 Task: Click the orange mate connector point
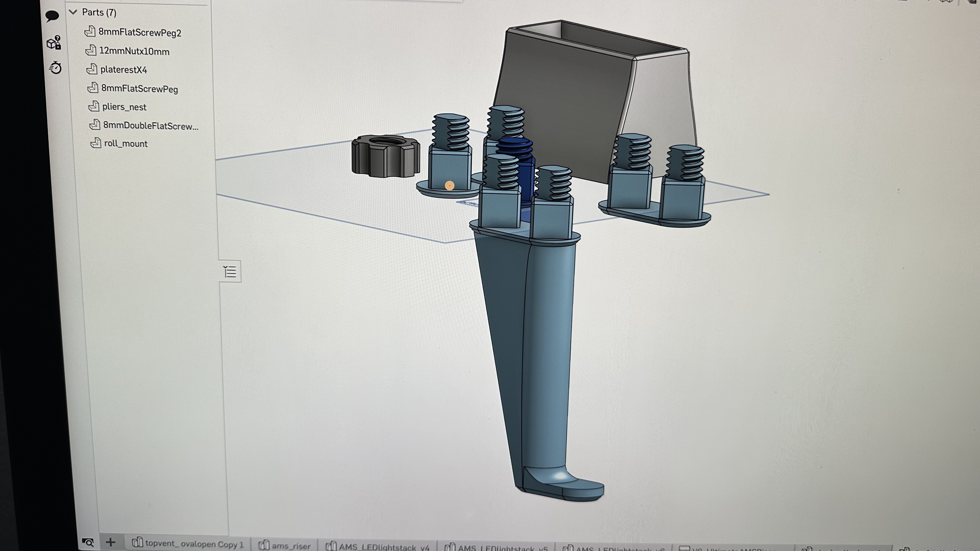[x=449, y=186]
